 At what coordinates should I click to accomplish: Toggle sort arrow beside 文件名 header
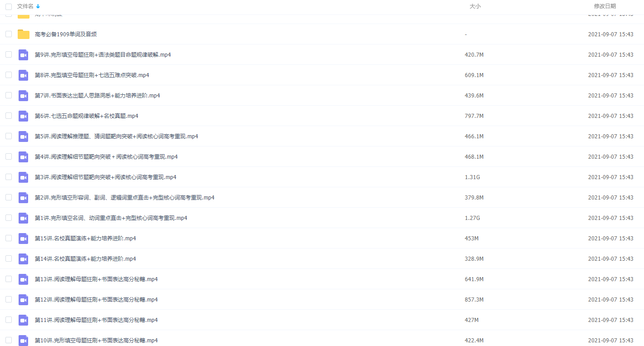click(38, 6)
